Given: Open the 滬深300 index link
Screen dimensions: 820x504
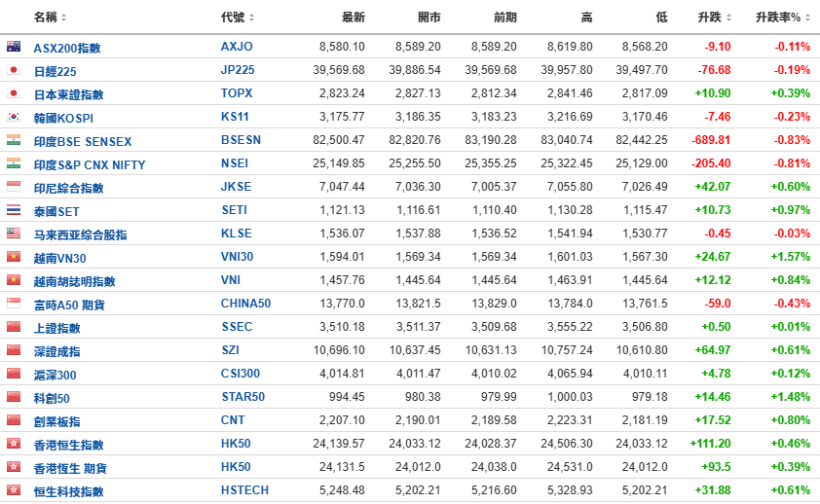Looking at the screenshot, I should tap(55, 375).
